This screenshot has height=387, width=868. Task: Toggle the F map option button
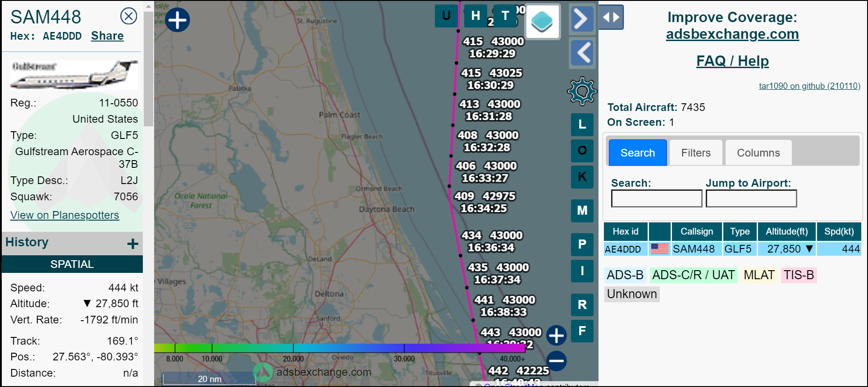tap(582, 331)
